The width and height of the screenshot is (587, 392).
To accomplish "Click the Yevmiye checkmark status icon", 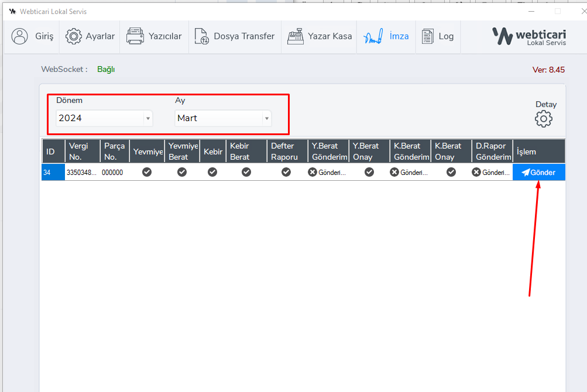I will pyautogui.click(x=147, y=172).
